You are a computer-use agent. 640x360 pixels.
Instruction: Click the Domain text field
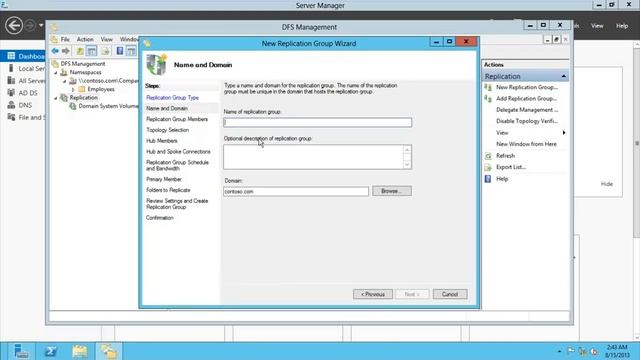pyautogui.click(x=296, y=191)
